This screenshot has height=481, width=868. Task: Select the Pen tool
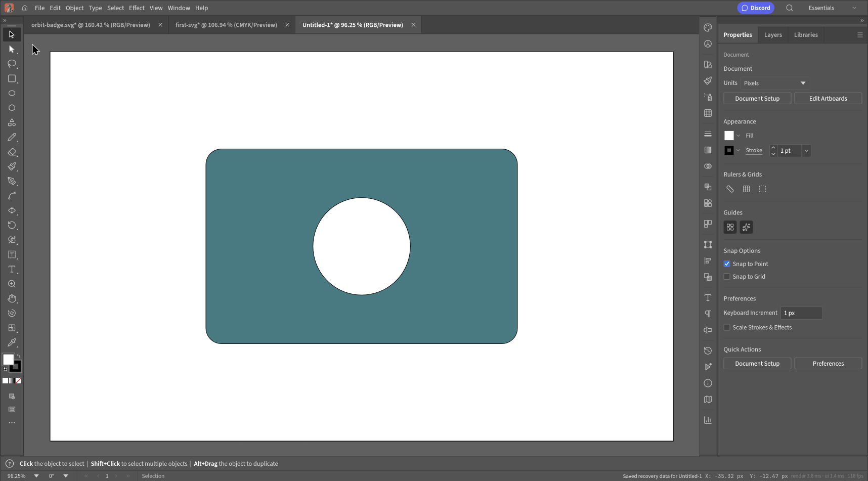point(12,181)
